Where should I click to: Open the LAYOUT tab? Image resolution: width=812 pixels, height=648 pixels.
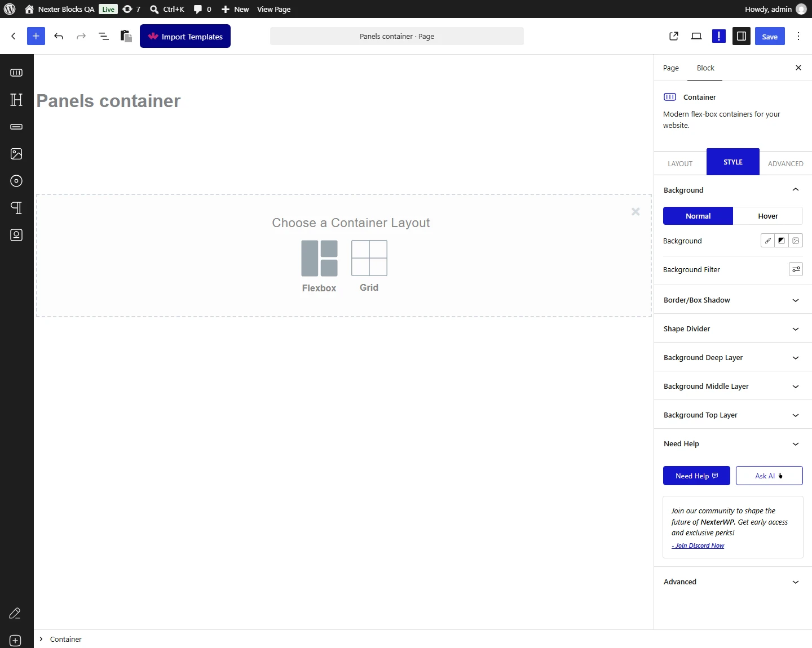click(680, 163)
